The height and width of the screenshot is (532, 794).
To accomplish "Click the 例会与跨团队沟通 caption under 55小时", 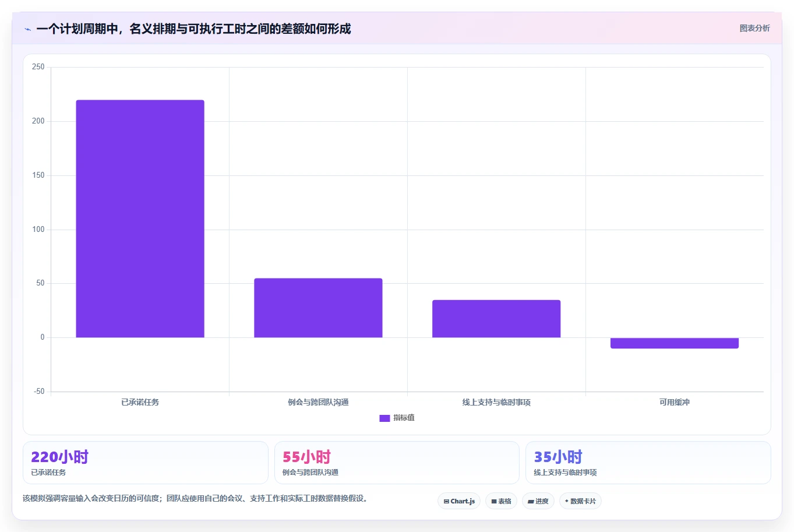I will pyautogui.click(x=310, y=473).
